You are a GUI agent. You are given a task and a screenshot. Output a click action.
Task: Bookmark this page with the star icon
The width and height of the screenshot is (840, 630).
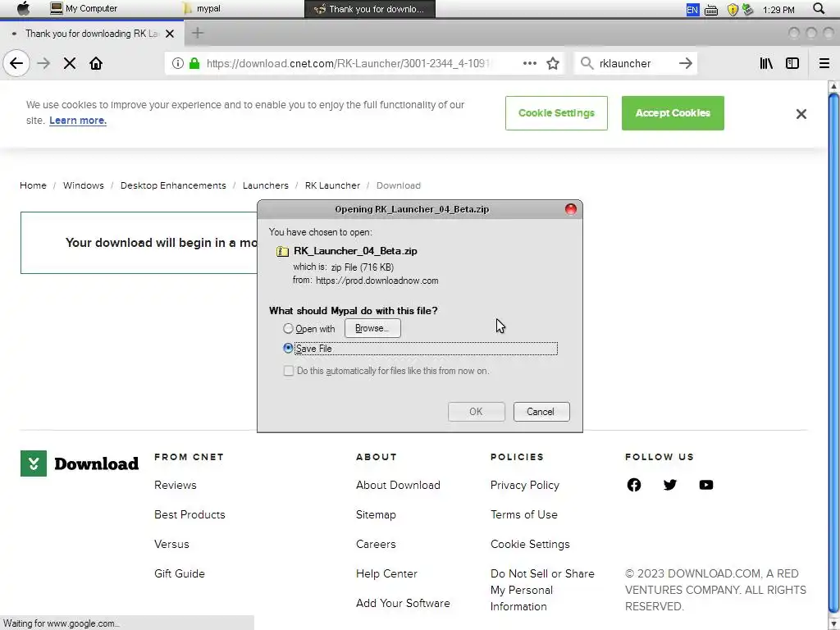coord(553,63)
